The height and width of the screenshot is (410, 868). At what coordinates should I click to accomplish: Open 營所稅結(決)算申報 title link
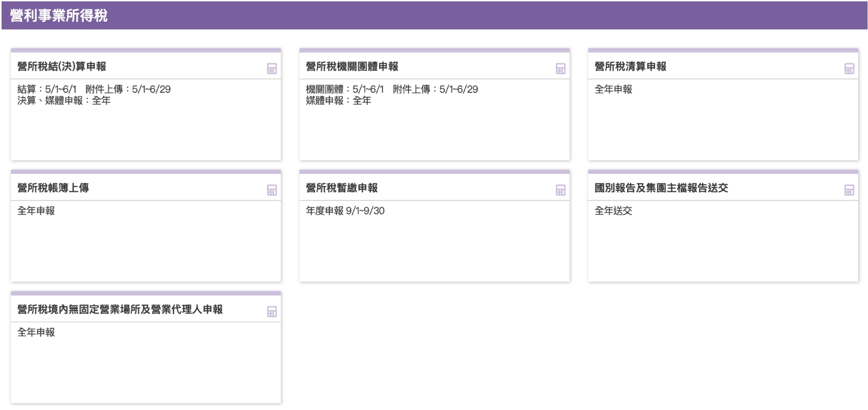tap(62, 66)
